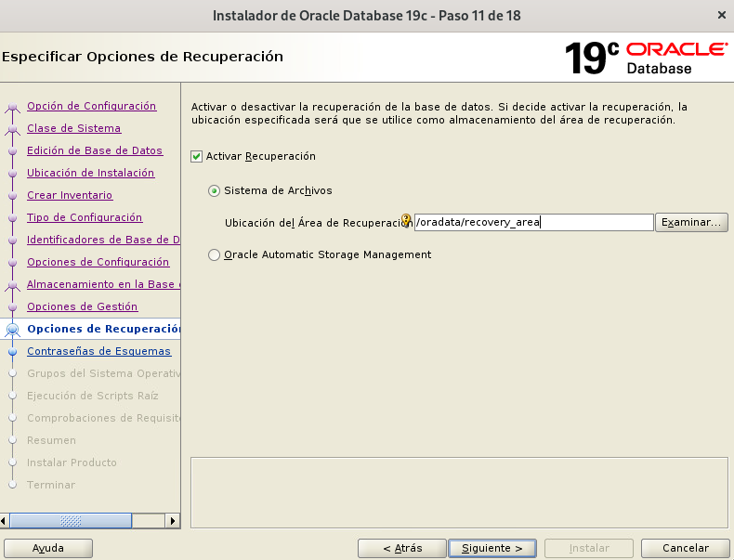Open the Tipo de Configuración step
The image size is (734, 560).
pos(85,217)
